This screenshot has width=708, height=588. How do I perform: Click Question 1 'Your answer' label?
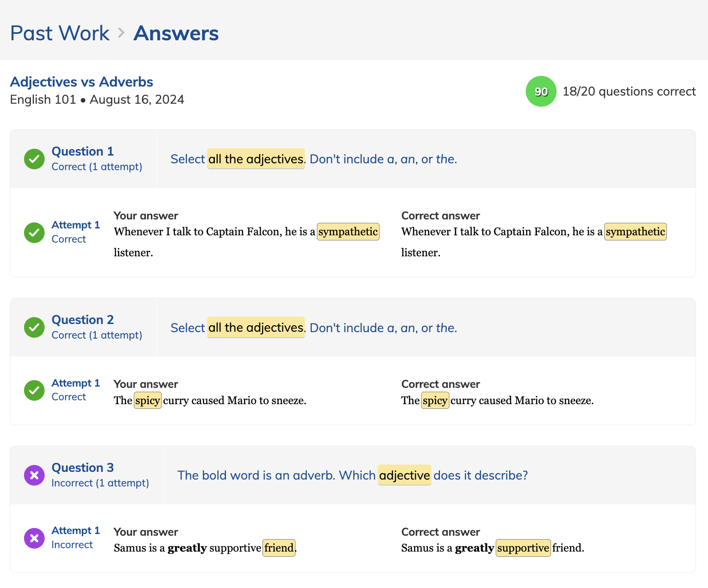tap(146, 216)
